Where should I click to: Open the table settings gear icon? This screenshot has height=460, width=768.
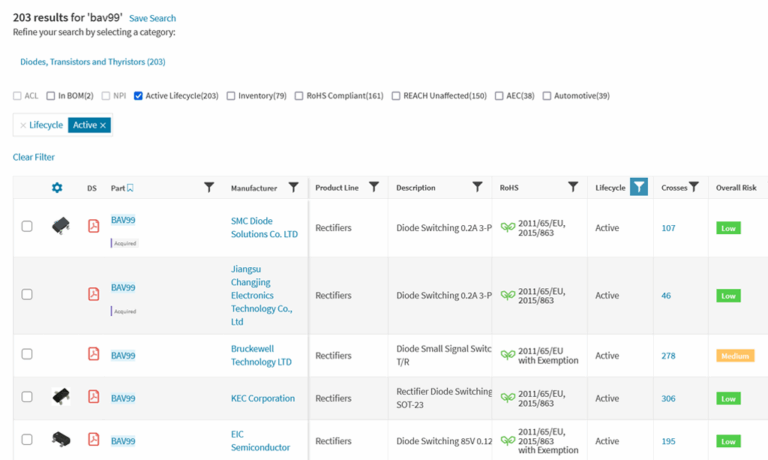[57, 188]
